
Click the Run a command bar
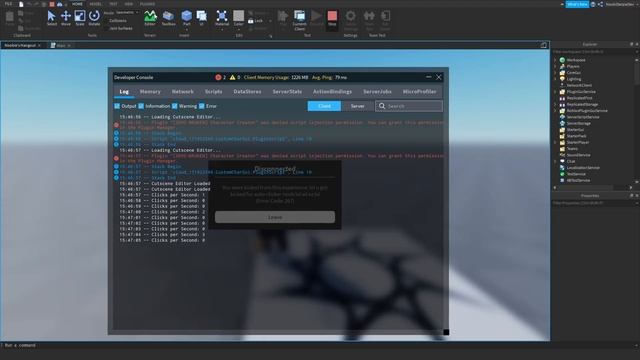[x=320, y=345]
